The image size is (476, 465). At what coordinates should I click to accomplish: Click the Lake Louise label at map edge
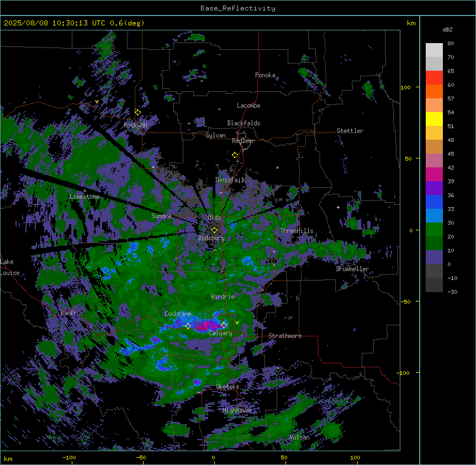tap(10, 267)
